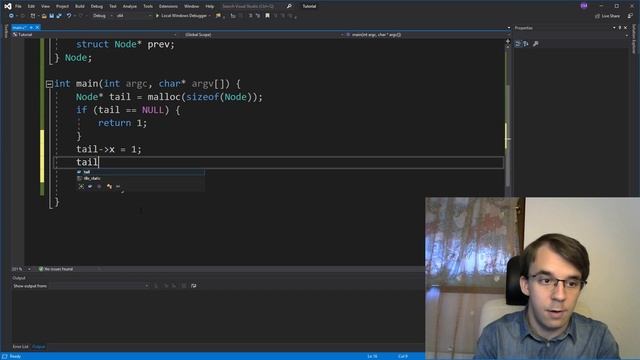The width and height of the screenshot is (640, 360).
Task: Collapse the main function outline block
Action: tap(49, 84)
